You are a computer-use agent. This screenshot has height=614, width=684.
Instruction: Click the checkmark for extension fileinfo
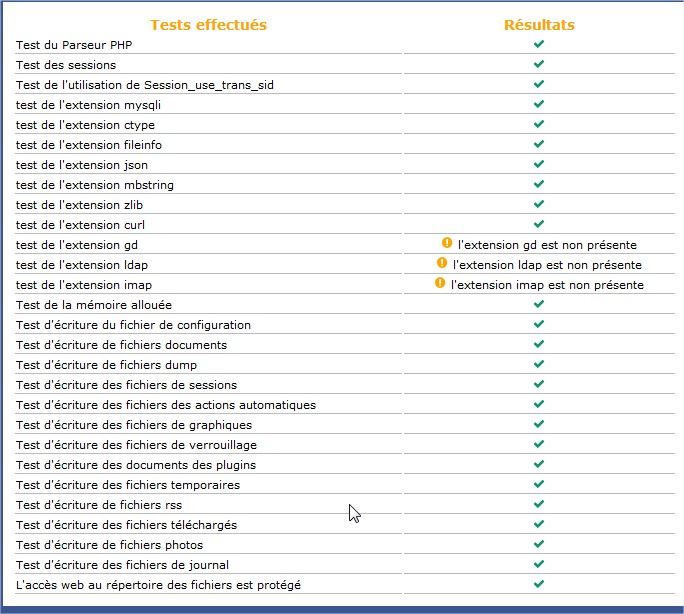(539, 144)
